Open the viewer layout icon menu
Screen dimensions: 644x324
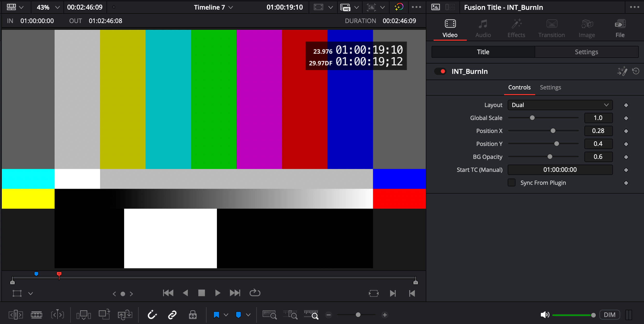(x=11, y=7)
